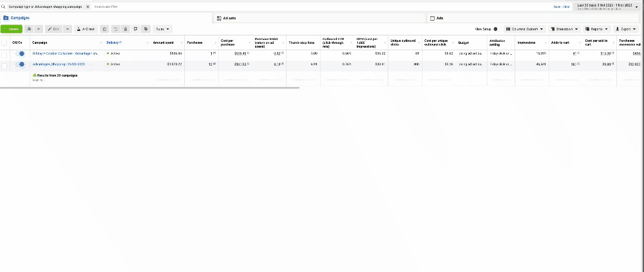644x272 pixels.
Task: Open the Advantage+_Shopping campaign link
Action: pos(59,64)
